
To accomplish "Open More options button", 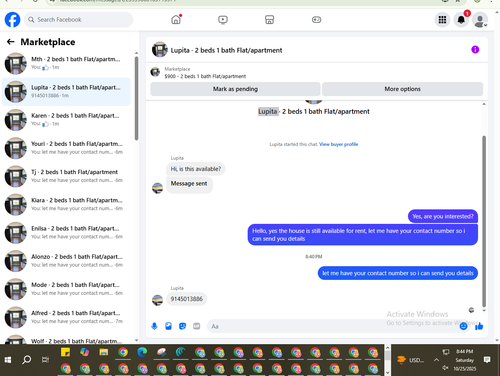I will point(402,89).
